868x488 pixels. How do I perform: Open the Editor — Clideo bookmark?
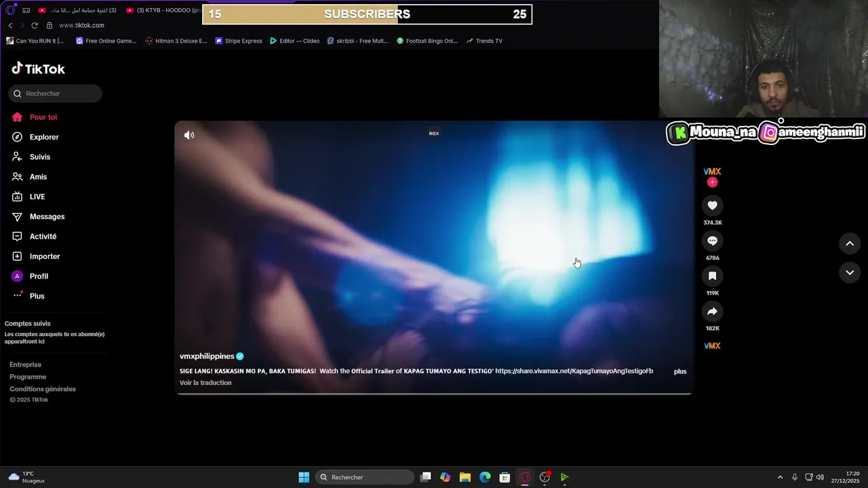pyautogui.click(x=294, y=41)
